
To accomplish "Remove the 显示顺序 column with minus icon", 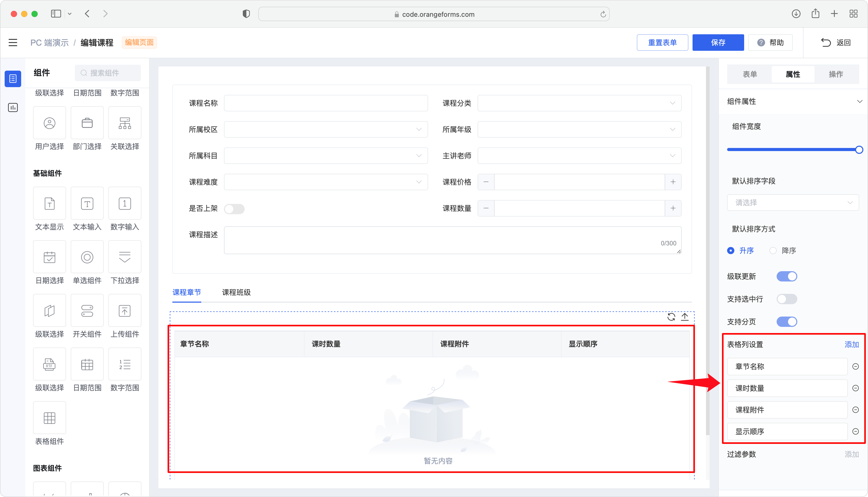I will coord(855,432).
